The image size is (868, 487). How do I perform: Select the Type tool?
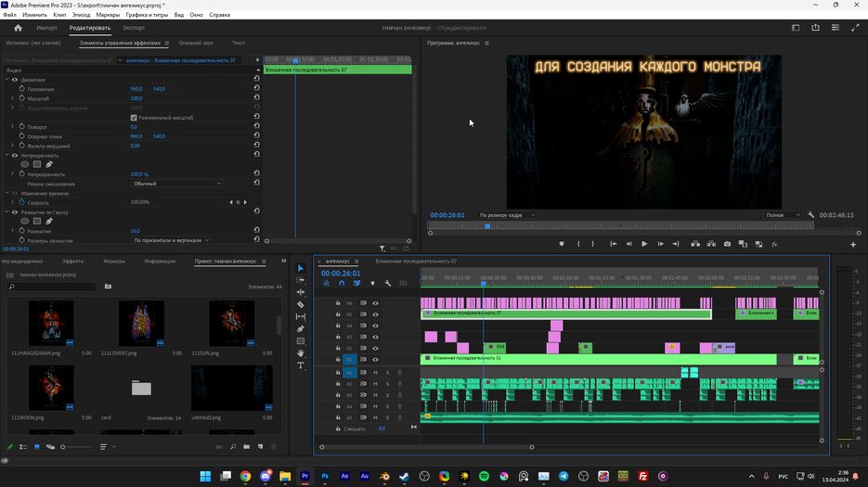tap(301, 365)
